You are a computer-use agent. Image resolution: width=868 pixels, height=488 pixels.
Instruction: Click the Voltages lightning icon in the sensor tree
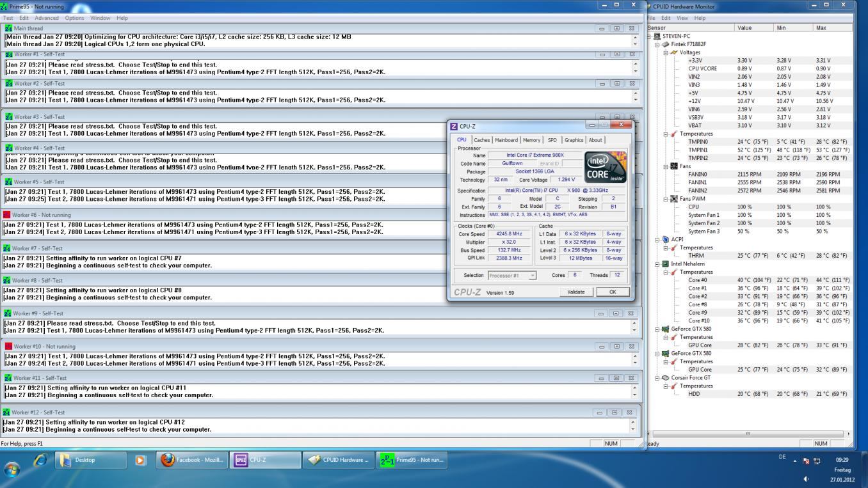674,52
